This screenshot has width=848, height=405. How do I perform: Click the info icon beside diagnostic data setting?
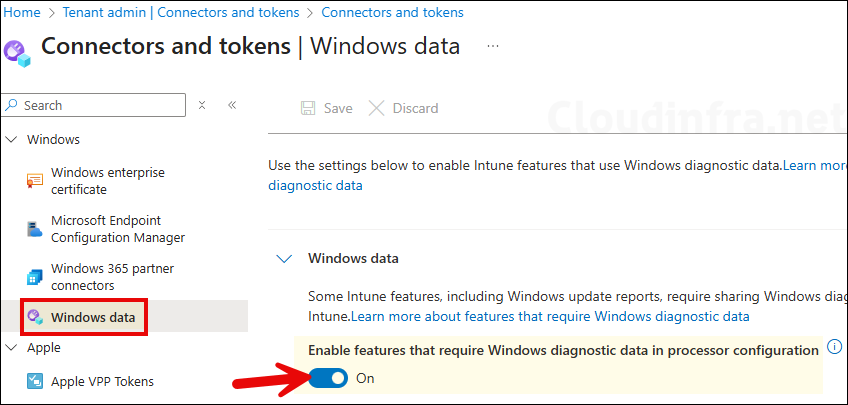834,348
